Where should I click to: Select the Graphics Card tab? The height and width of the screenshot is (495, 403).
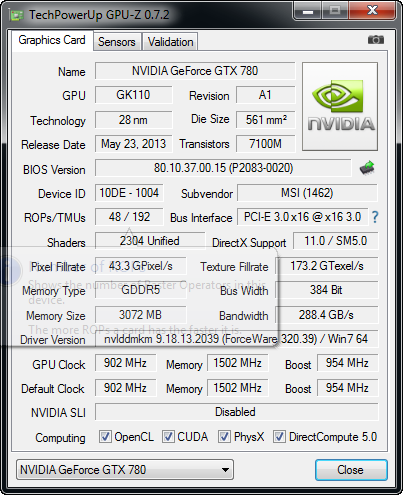tap(52, 40)
